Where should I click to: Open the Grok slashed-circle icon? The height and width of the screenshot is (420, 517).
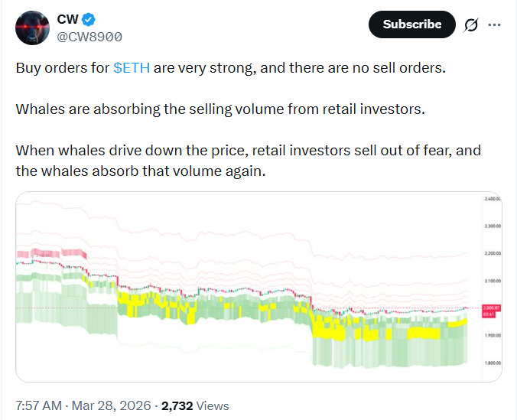[x=471, y=24]
